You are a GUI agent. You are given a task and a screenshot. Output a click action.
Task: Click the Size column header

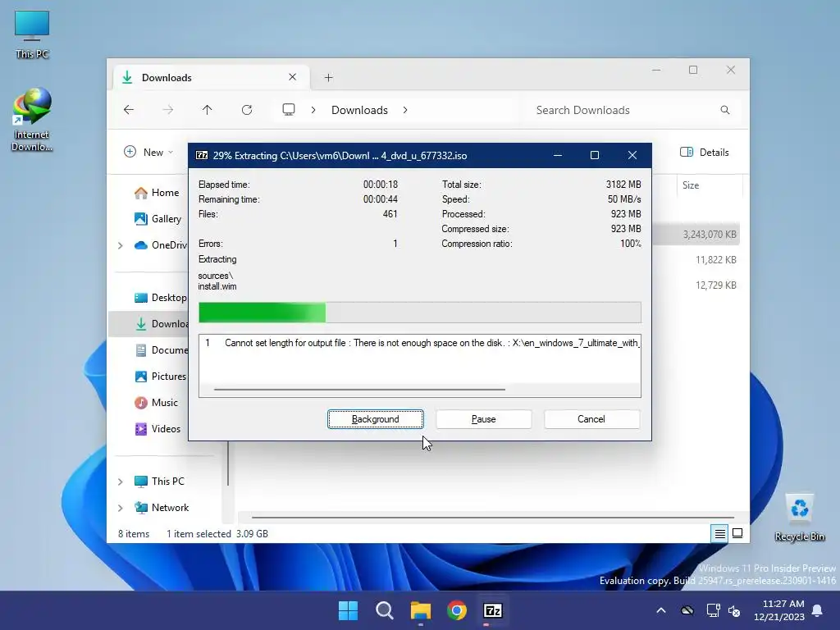point(710,185)
